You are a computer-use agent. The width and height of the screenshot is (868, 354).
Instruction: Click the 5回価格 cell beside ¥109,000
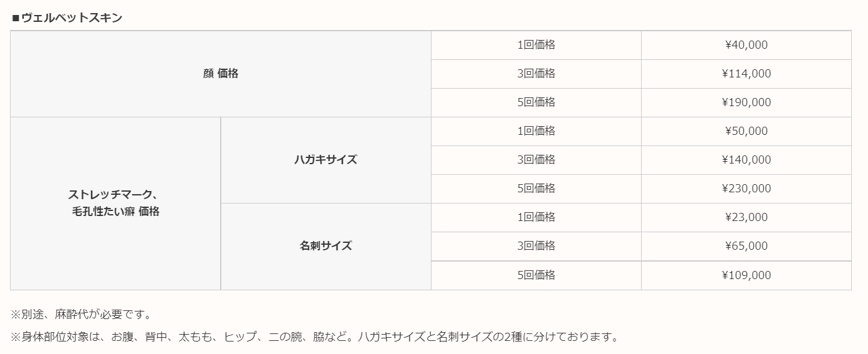(536, 275)
